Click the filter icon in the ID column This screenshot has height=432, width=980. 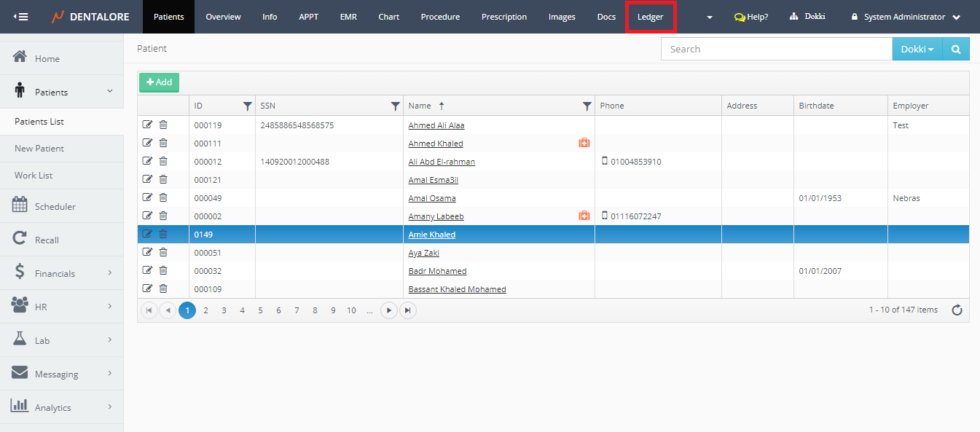pyautogui.click(x=247, y=106)
